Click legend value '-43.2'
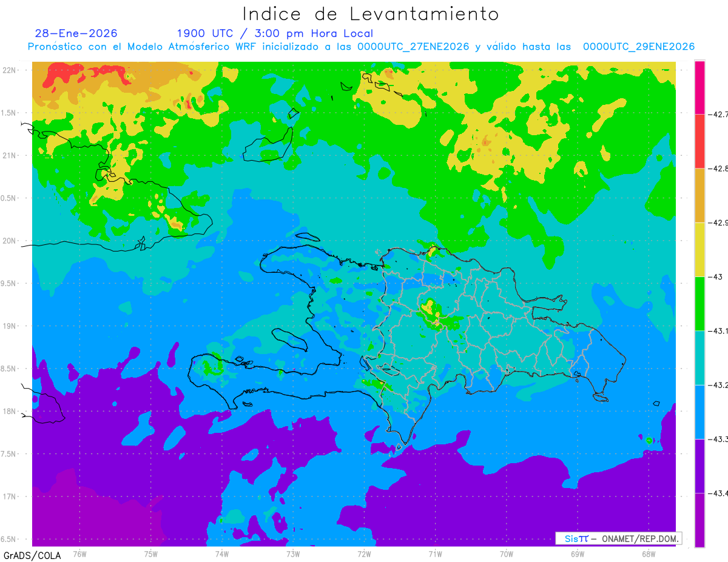 [x=718, y=384]
